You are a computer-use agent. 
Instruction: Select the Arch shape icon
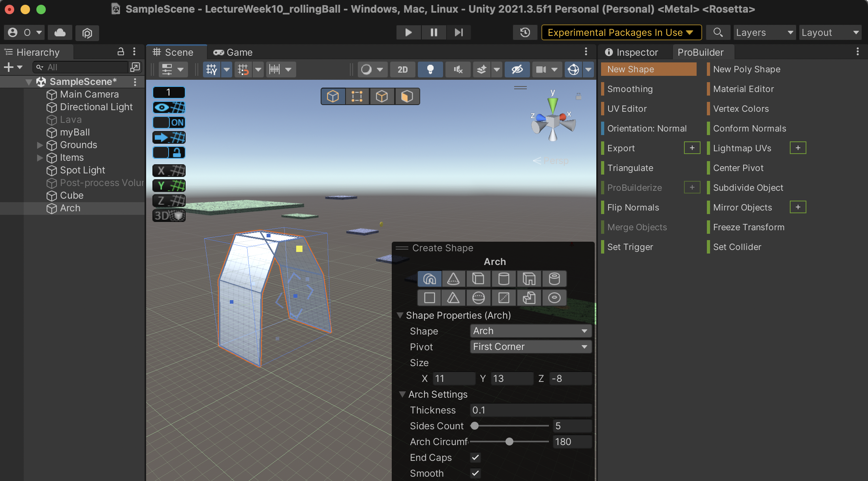[429, 279]
